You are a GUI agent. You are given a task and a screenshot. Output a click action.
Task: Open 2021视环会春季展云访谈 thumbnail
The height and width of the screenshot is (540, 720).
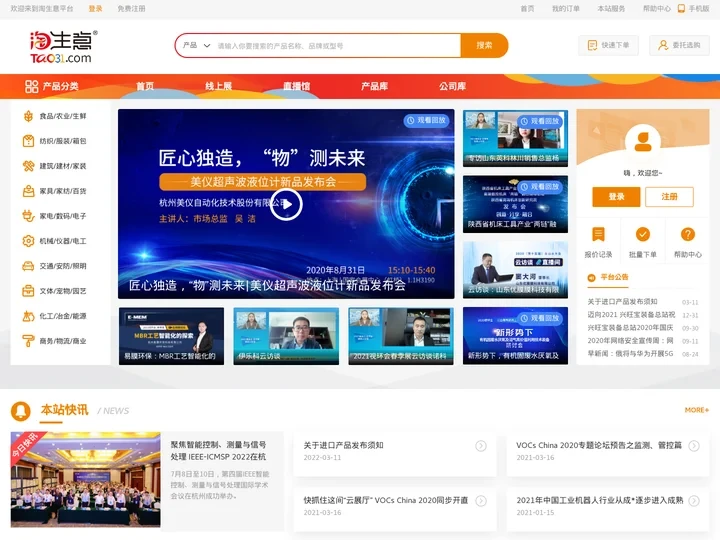click(401, 336)
